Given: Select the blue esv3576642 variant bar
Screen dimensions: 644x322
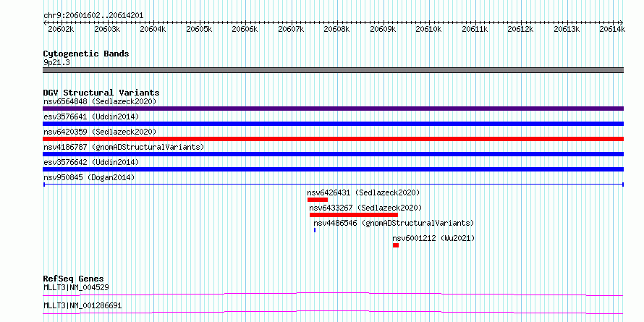Looking at the screenshot, I should pyautogui.click(x=333, y=169).
